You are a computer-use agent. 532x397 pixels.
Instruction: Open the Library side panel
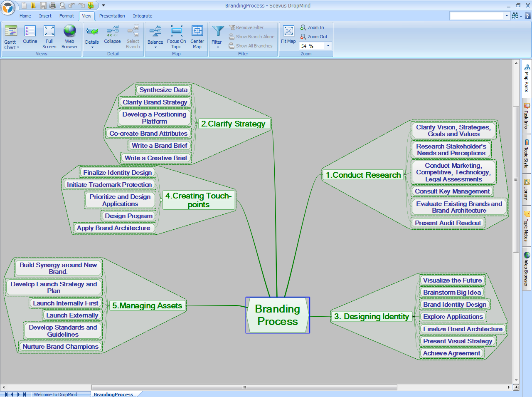coord(527,190)
